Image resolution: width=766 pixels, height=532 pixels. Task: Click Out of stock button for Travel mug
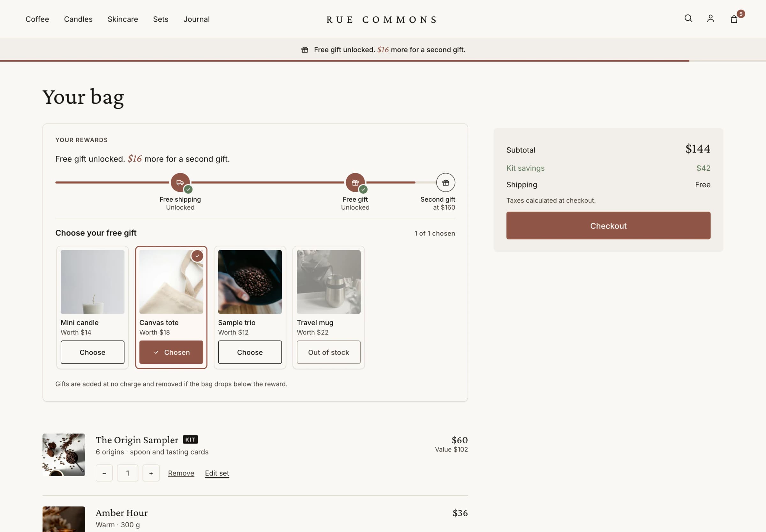(328, 352)
